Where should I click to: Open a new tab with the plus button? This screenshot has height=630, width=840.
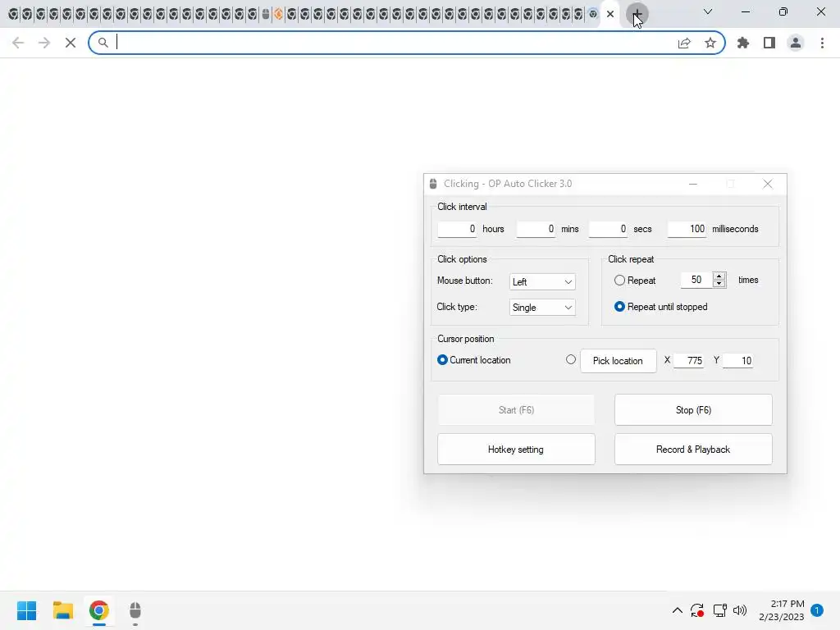coord(637,14)
